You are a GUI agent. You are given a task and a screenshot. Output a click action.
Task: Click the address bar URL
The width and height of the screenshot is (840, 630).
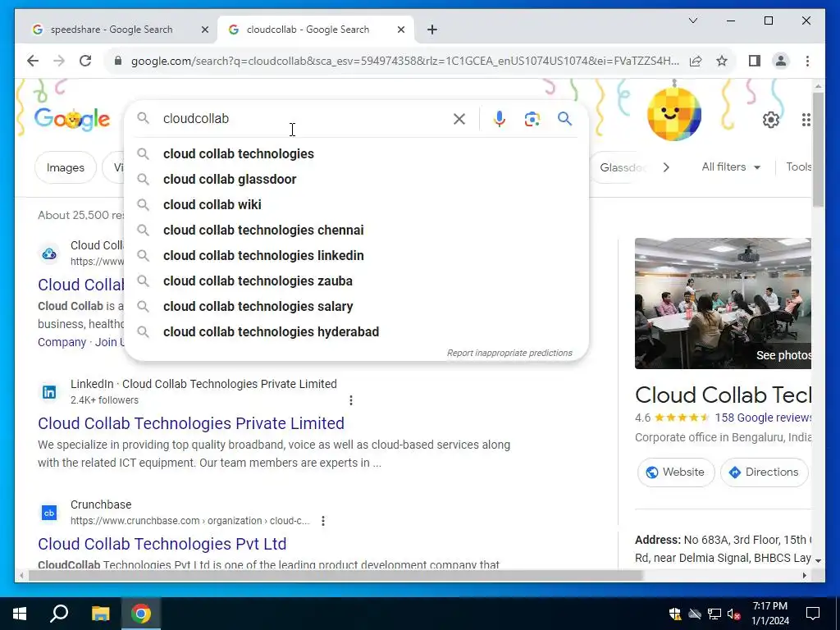[x=404, y=61]
